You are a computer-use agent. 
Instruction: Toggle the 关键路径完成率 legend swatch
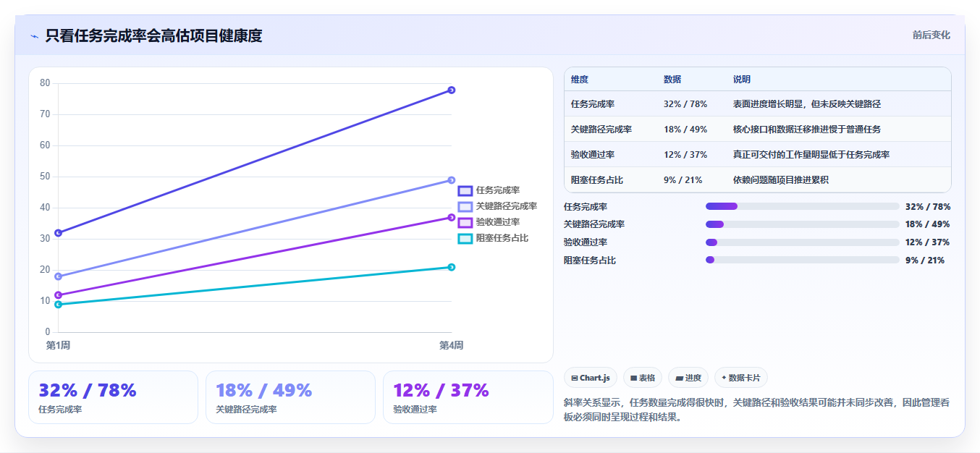[465, 207]
